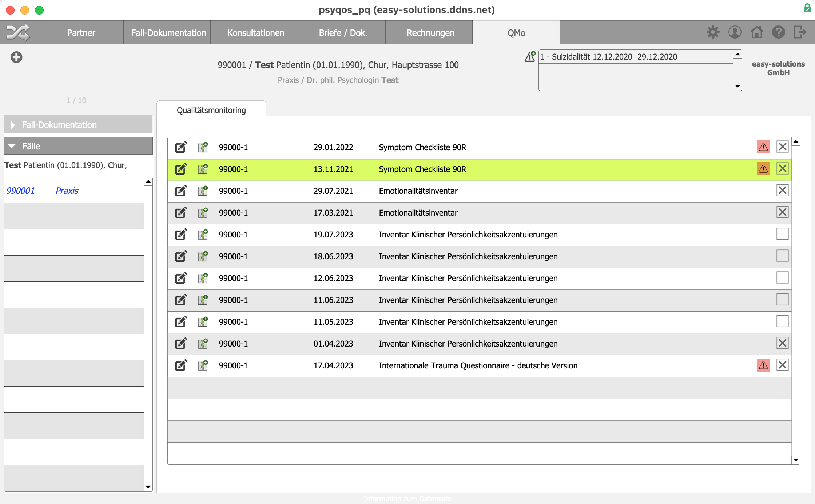Click the logout exit icon
The image size is (815, 504).
(800, 32)
